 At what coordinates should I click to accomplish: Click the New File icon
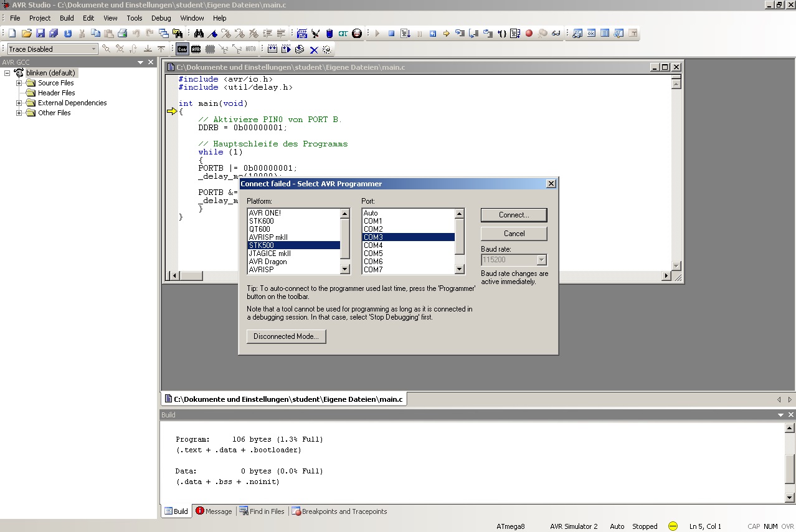point(12,34)
